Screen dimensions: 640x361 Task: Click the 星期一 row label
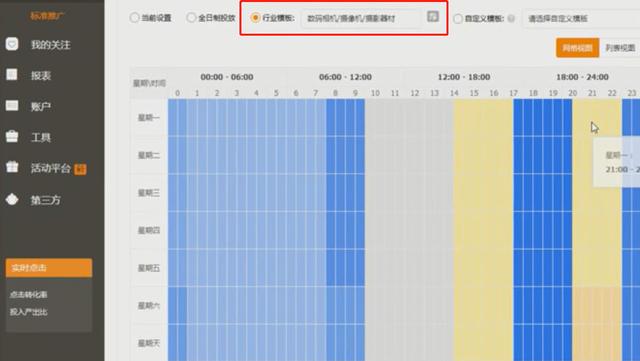(149, 118)
